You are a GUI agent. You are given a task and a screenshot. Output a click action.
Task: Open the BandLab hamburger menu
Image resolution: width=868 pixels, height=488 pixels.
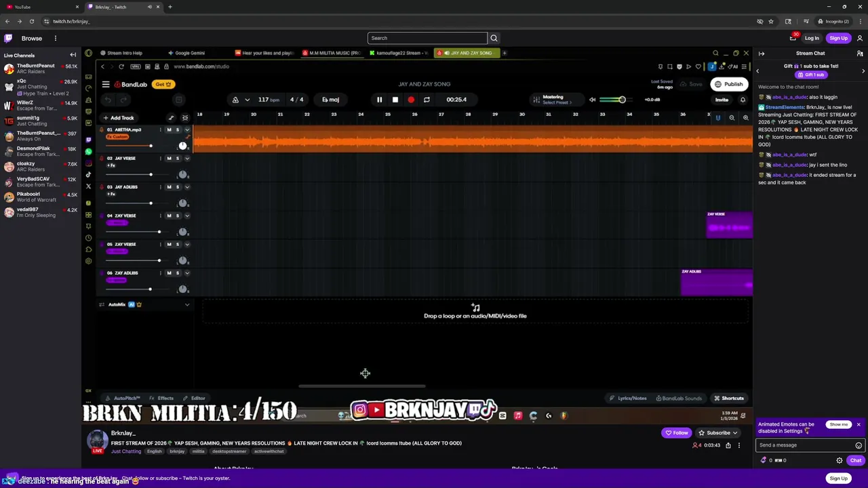106,84
